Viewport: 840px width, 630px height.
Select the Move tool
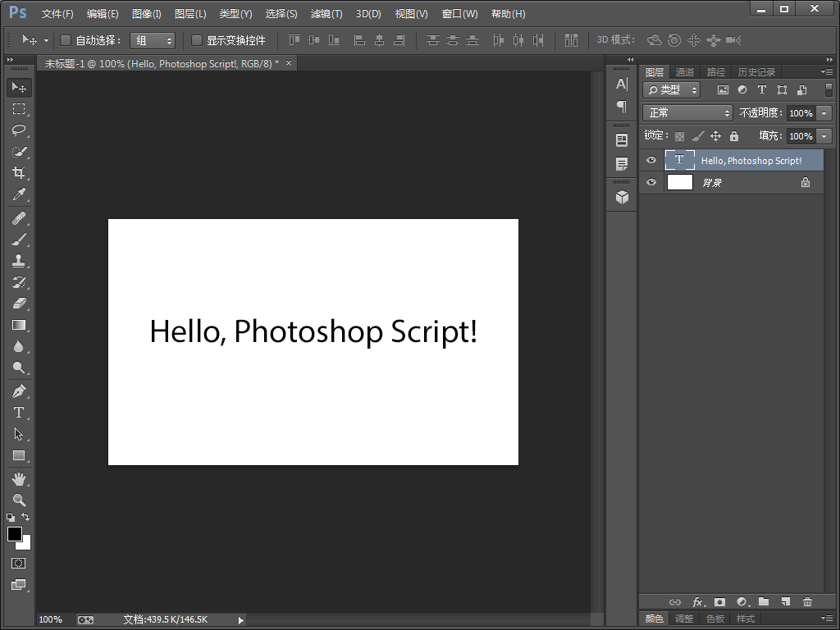19,87
